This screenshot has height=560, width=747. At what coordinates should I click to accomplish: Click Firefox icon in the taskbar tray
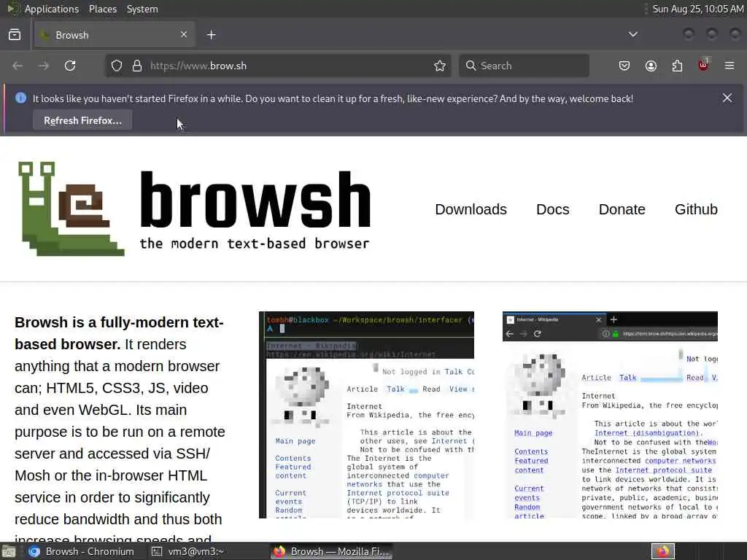tap(662, 551)
